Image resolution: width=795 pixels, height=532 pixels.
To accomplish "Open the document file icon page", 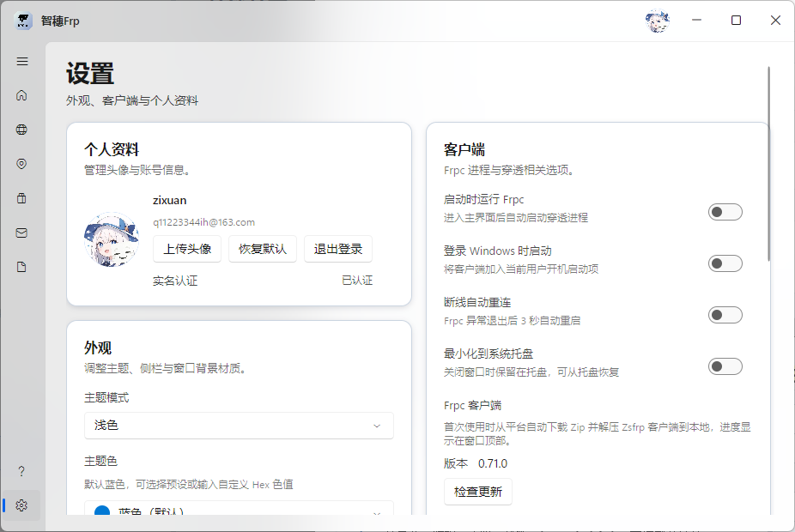I will [21, 267].
